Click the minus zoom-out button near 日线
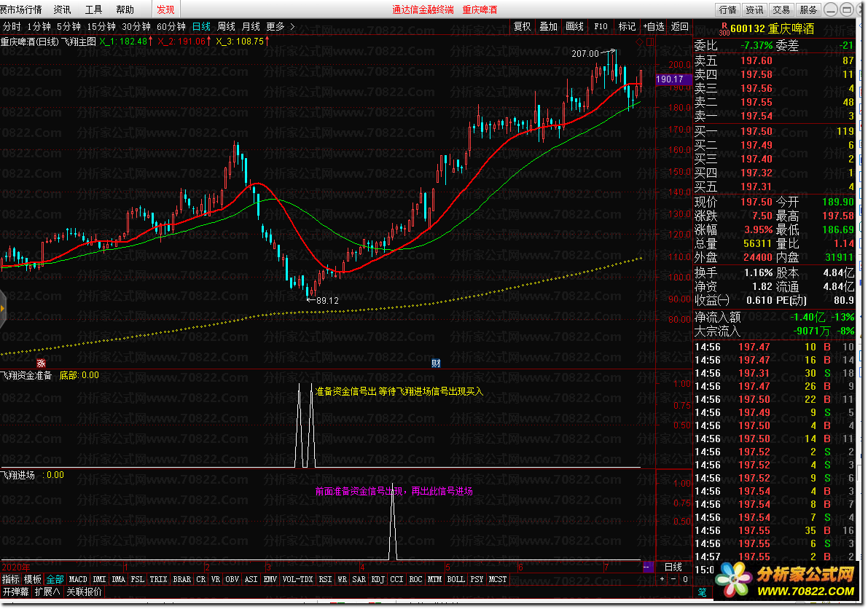Viewport: 868px width, 609px height. click(x=673, y=579)
